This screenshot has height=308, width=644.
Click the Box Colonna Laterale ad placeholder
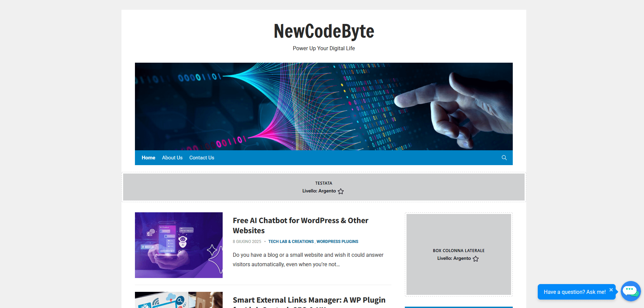(459, 254)
